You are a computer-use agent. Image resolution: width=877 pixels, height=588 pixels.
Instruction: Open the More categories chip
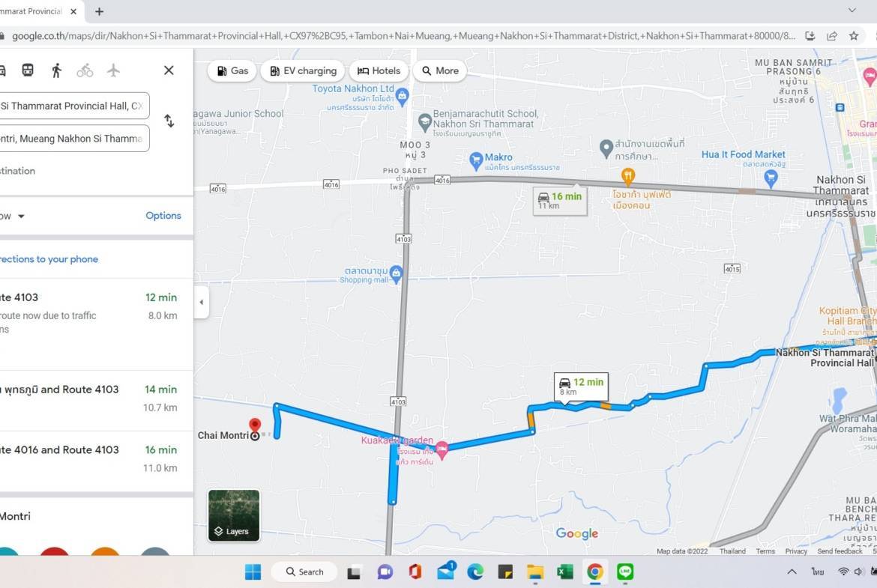pyautogui.click(x=439, y=71)
